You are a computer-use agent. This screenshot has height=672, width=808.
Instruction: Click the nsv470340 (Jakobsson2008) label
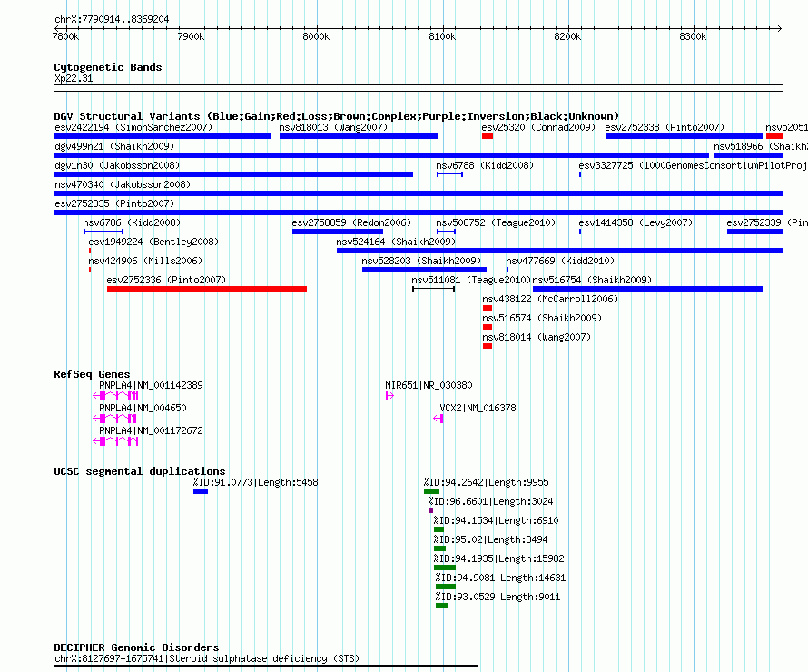[123, 184]
